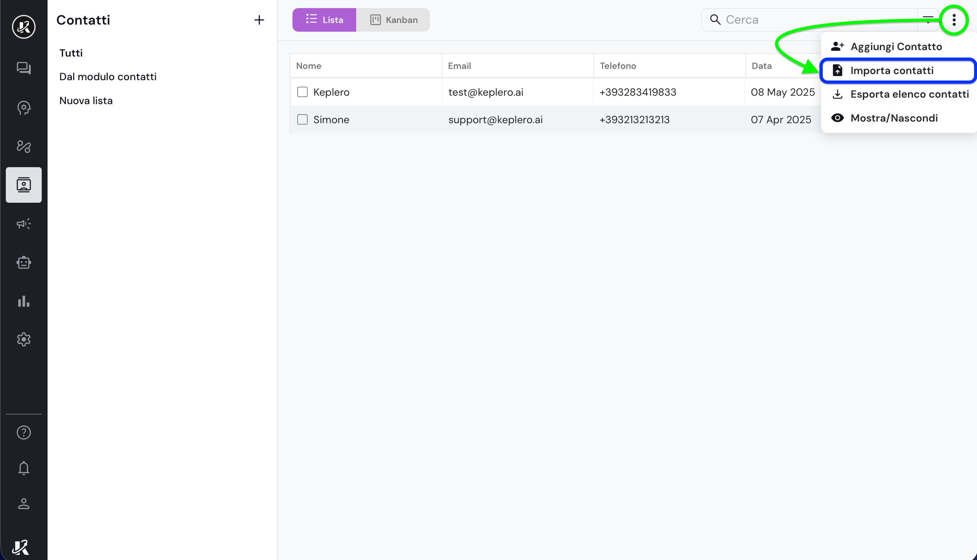Open the bot agents robot icon
This screenshot has width=977, height=560.
24,263
